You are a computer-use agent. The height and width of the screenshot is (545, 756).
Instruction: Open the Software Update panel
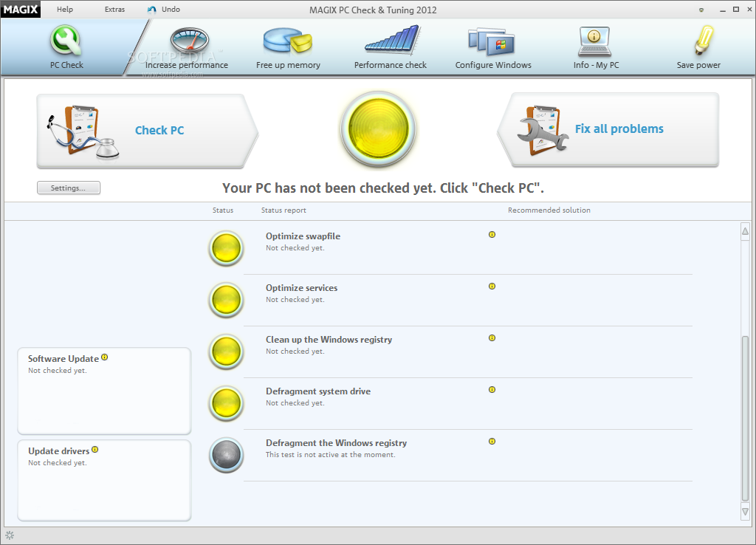point(104,391)
